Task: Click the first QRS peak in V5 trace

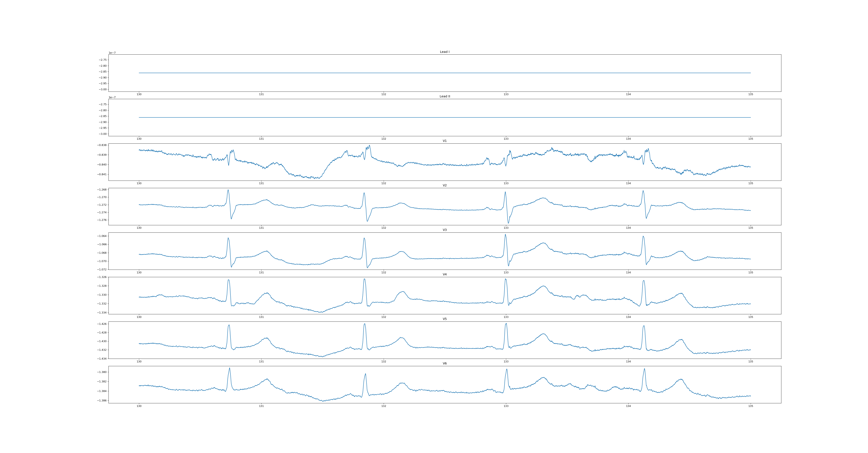Action: tap(229, 325)
